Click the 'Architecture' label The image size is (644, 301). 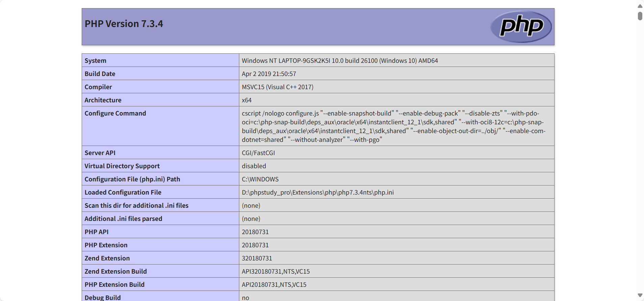point(103,100)
